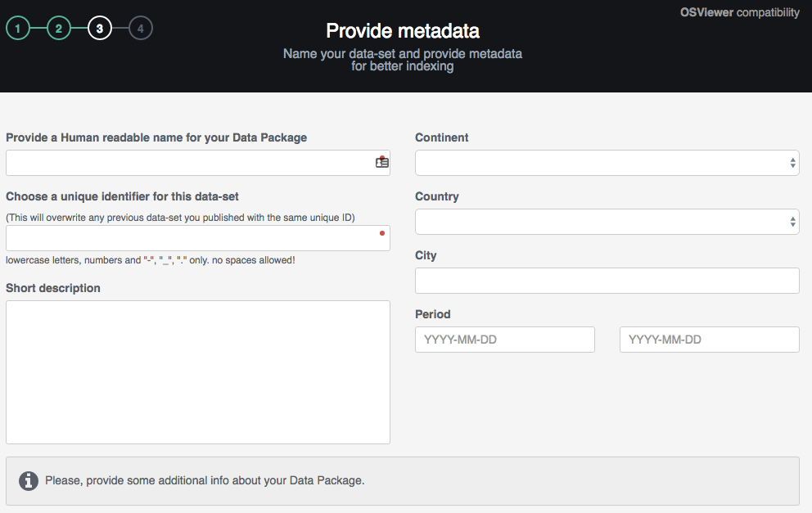This screenshot has height=513, width=812.
Task: Focus the City text field
Action: click(x=607, y=281)
